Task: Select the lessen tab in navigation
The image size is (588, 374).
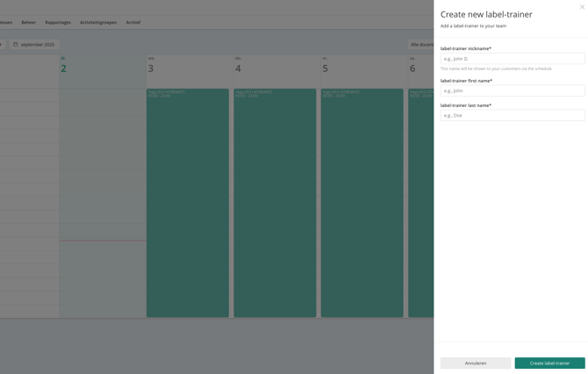Action: [6, 23]
